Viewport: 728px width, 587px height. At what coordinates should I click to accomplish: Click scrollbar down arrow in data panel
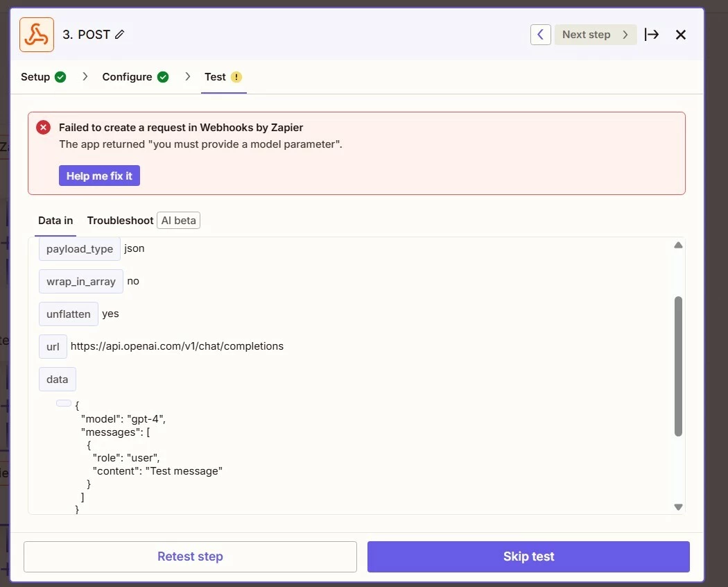click(x=678, y=507)
